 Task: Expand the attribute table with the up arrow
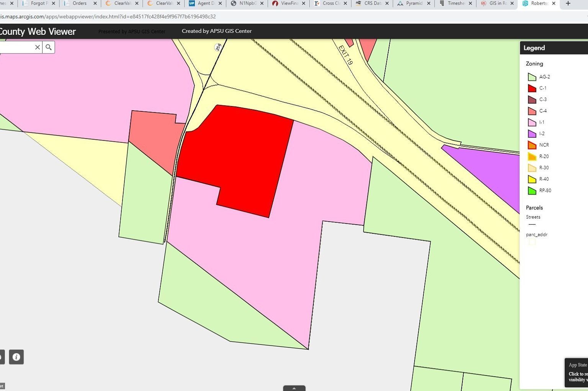tap(294, 388)
